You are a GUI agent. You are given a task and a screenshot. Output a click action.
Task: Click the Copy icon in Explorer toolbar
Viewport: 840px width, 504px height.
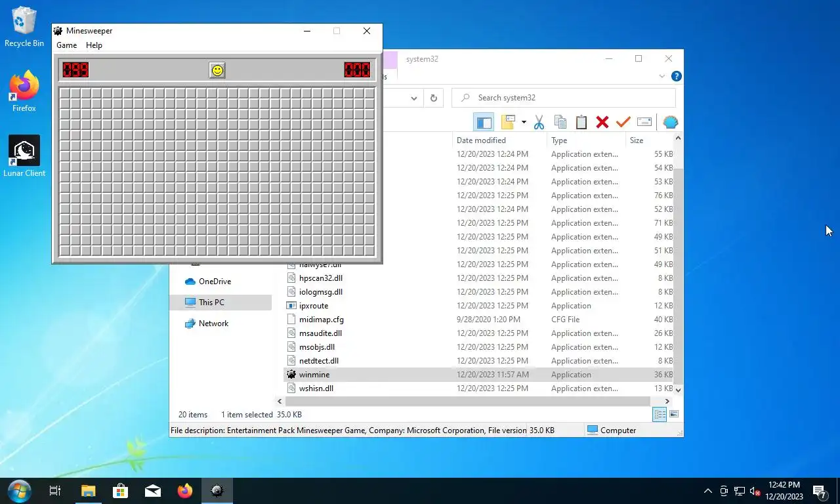pyautogui.click(x=560, y=122)
